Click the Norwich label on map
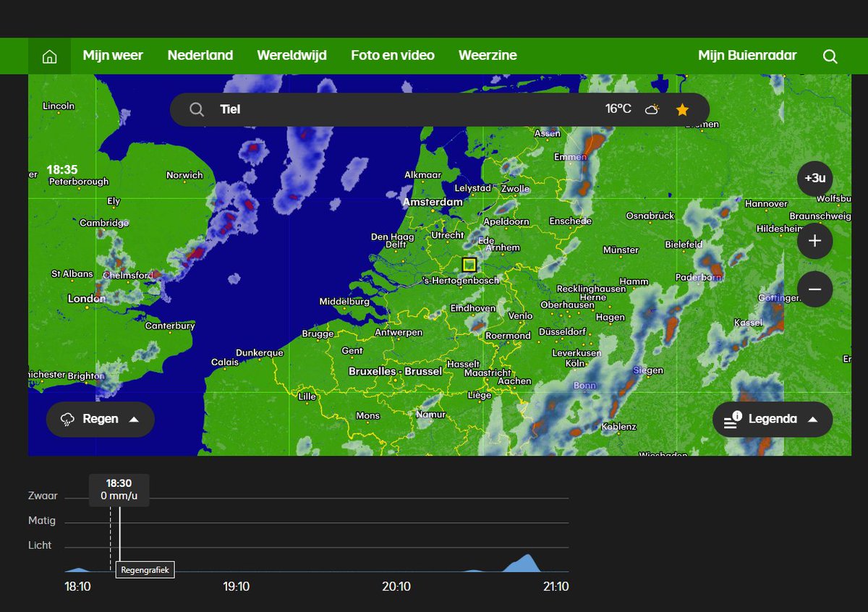The image size is (868, 612). [184, 175]
